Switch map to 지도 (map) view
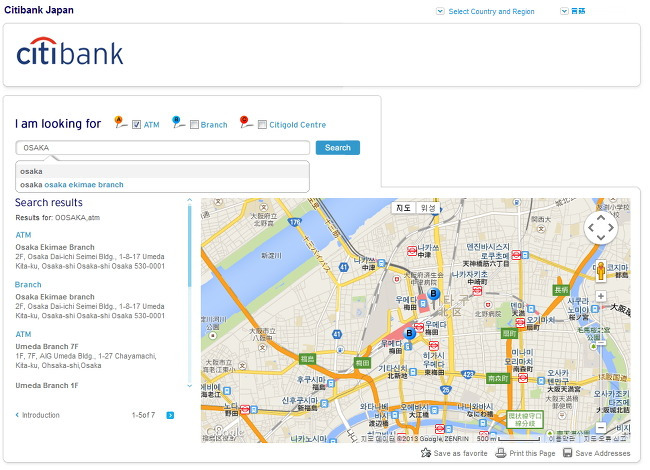 [403, 208]
